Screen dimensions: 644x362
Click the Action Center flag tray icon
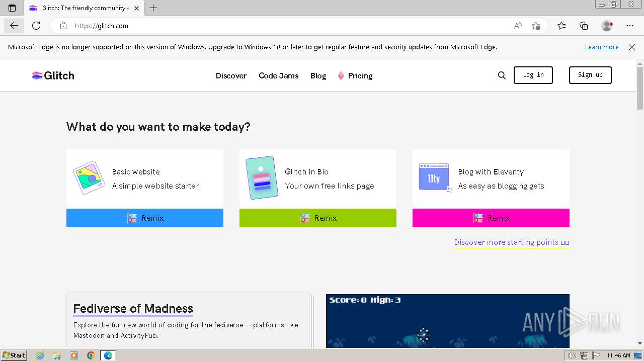click(x=596, y=355)
